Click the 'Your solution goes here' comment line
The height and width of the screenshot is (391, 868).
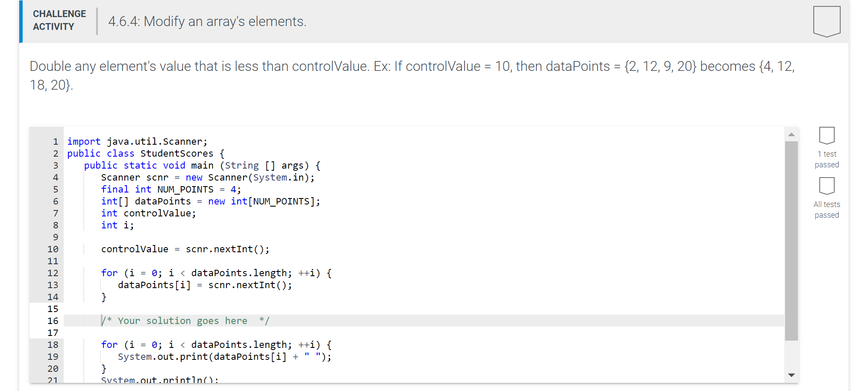coord(185,321)
